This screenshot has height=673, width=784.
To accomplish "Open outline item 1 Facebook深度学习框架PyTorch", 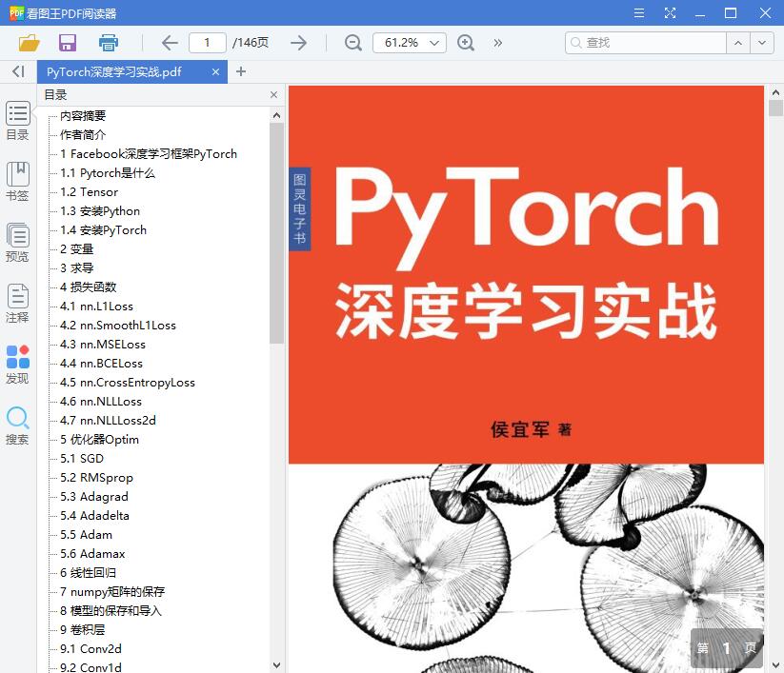I will tap(149, 154).
